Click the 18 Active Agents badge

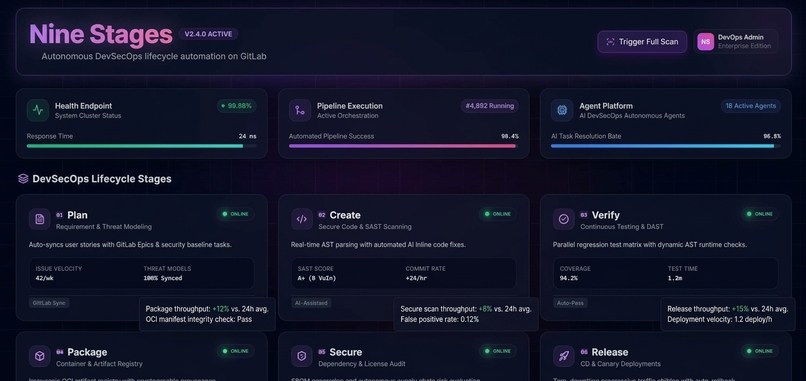click(750, 106)
